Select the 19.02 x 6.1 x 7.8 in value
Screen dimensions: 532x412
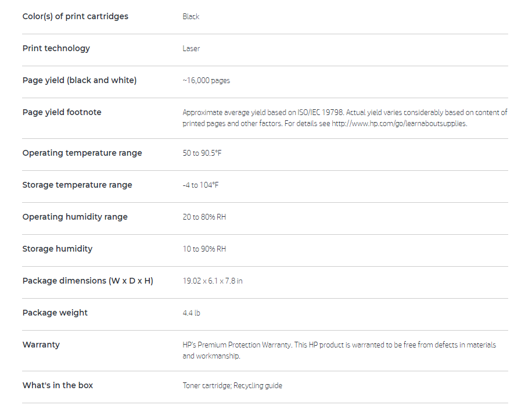(213, 281)
